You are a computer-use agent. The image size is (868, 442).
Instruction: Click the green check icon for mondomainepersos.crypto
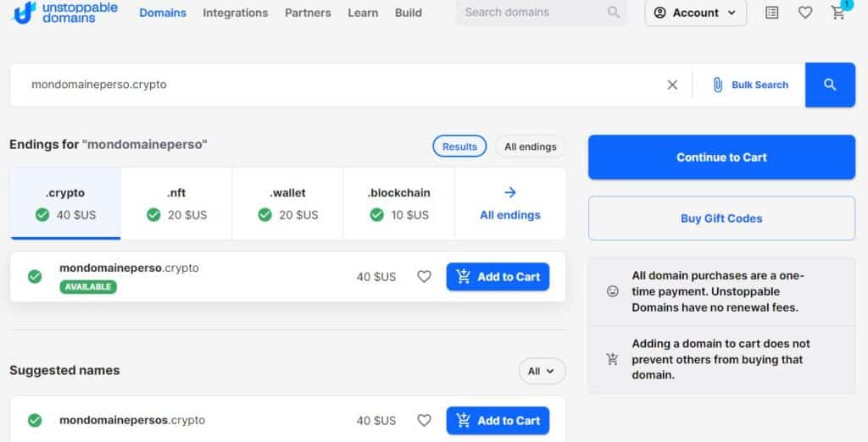click(35, 421)
